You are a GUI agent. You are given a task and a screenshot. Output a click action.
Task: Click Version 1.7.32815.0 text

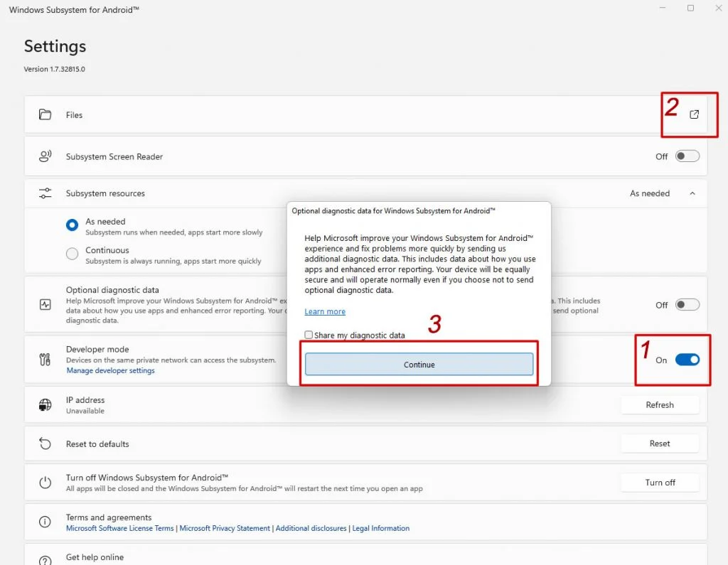pos(54,69)
